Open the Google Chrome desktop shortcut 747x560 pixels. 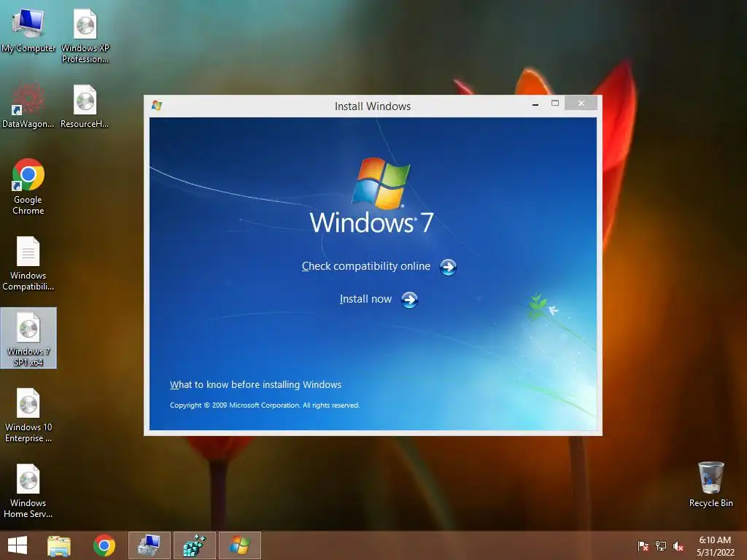tap(28, 187)
